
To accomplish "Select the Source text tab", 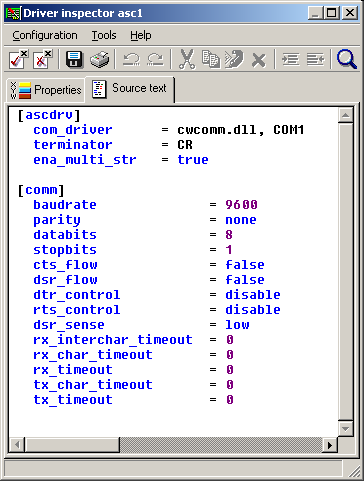I will click(130, 89).
